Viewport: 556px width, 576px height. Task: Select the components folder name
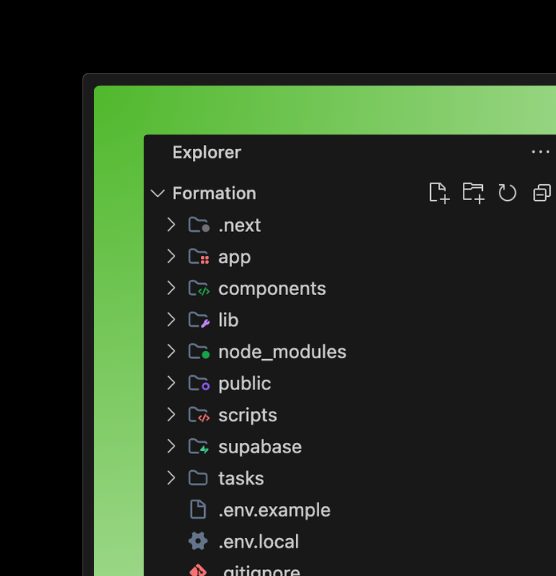(272, 289)
